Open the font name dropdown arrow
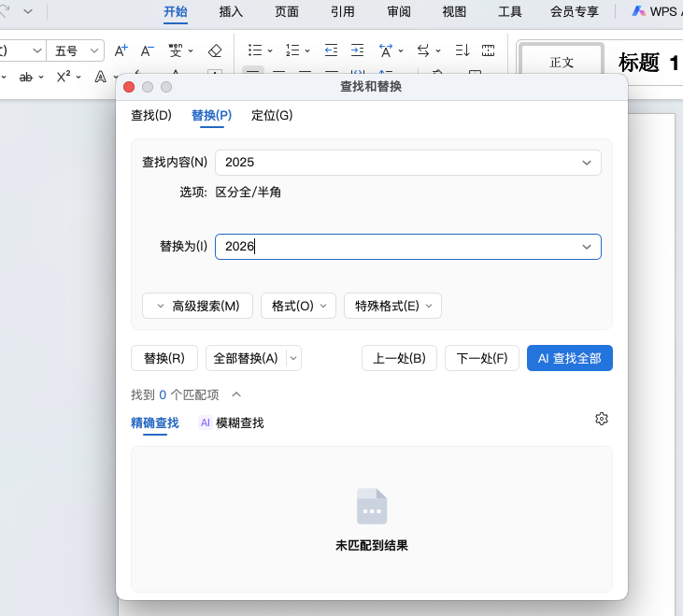Viewport: 683px width, 616px height. [37, 51]
